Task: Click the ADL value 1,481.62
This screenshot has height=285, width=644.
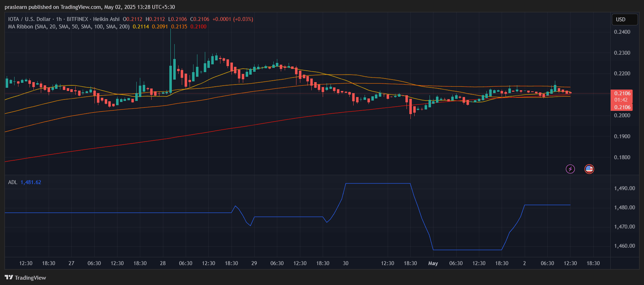Action: (31, 182)
